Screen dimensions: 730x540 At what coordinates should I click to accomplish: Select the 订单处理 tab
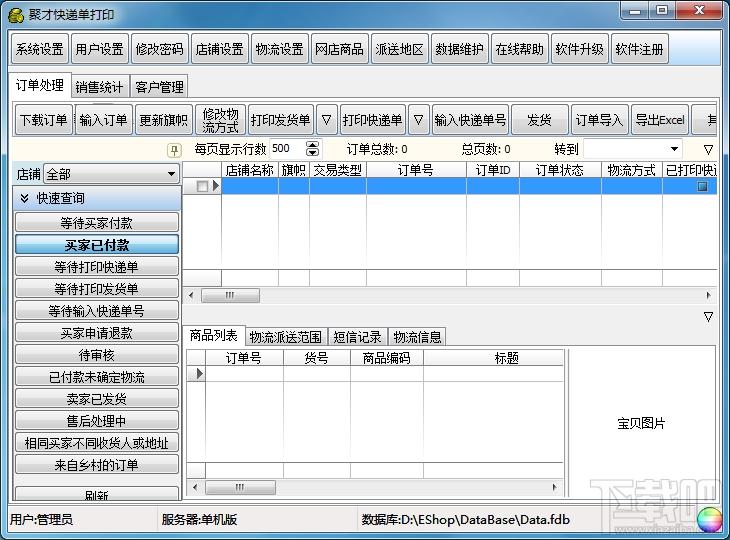(x=40, y=85)
